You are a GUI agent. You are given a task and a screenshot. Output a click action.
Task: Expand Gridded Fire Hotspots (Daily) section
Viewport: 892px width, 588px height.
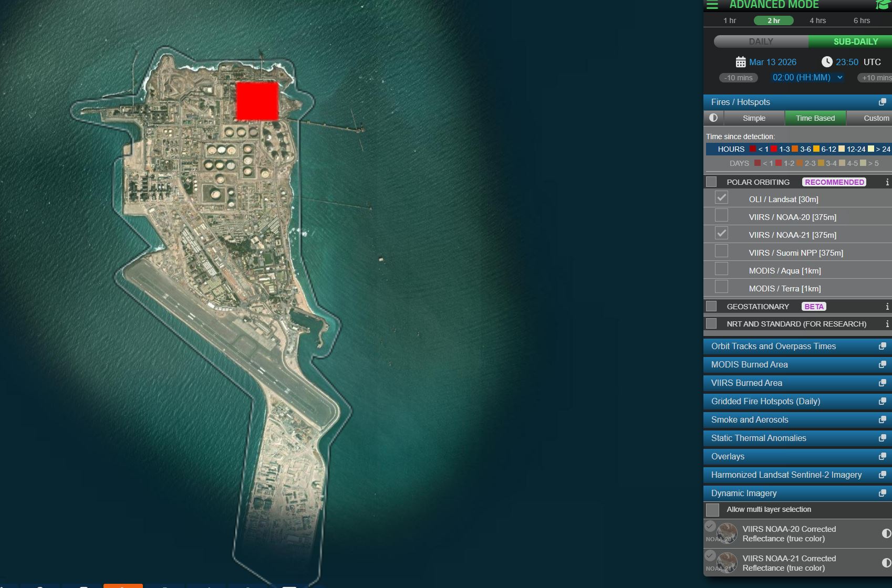click(797, 401)
